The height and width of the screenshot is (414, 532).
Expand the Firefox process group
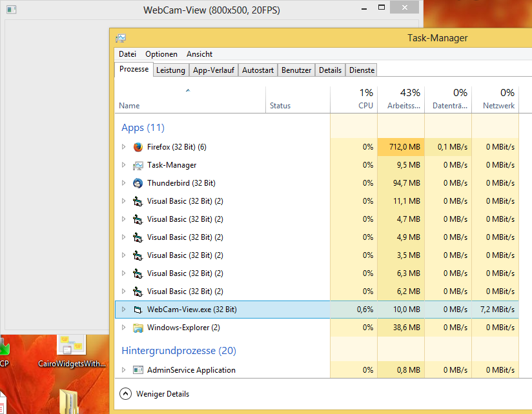point(123,146)
